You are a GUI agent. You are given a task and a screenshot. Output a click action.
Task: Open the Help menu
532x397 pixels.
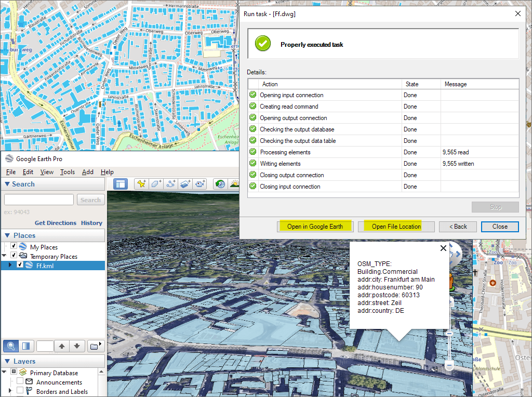click(107, 171)
